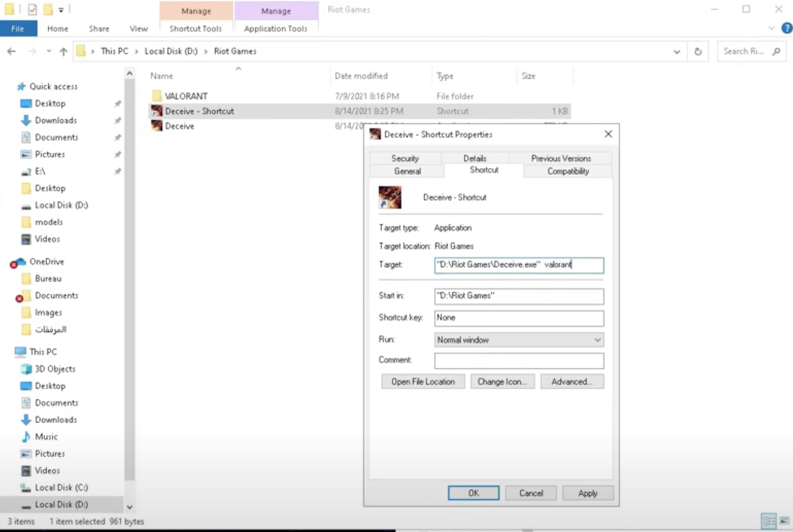Click the Apply button
The height and width of the screenshot is (532, 793).
588,493
